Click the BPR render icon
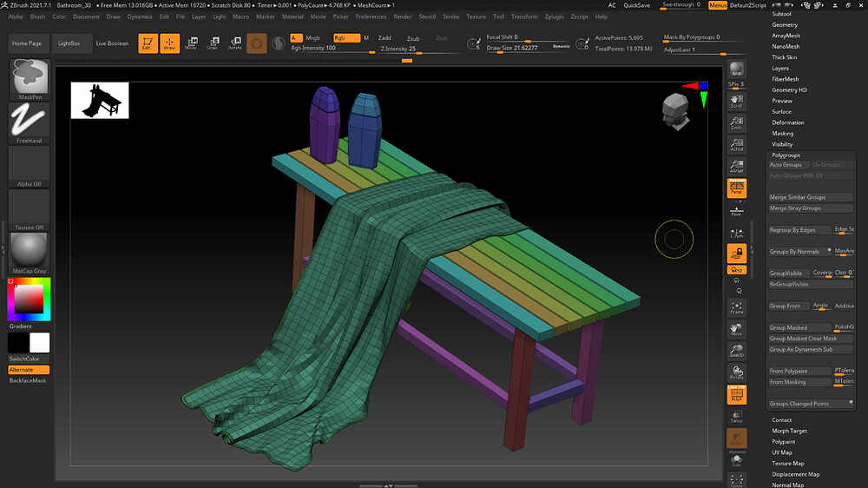The height and width of the screenshot is (488, 868). tap(736, 69)
